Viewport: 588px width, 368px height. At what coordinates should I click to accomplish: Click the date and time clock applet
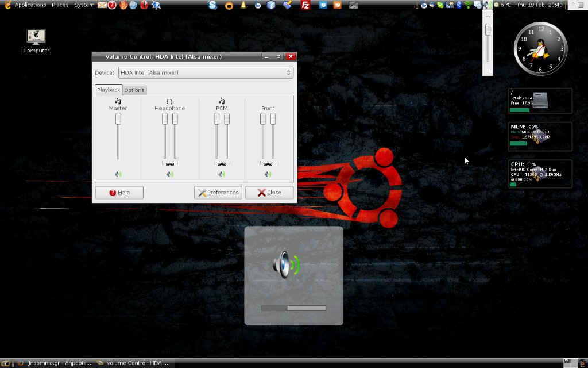point(540,5)
